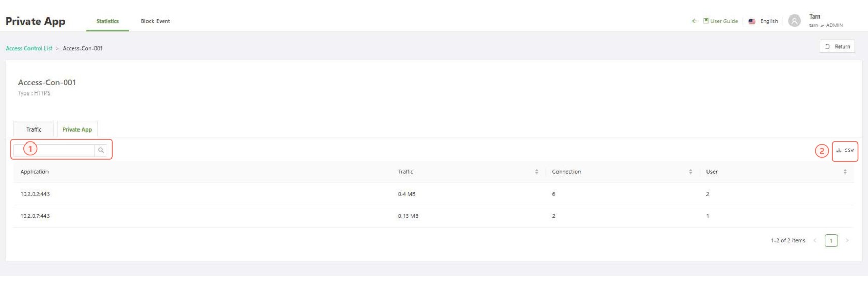
Task: Click the user avatar icon
Action: tap(795, 21)
